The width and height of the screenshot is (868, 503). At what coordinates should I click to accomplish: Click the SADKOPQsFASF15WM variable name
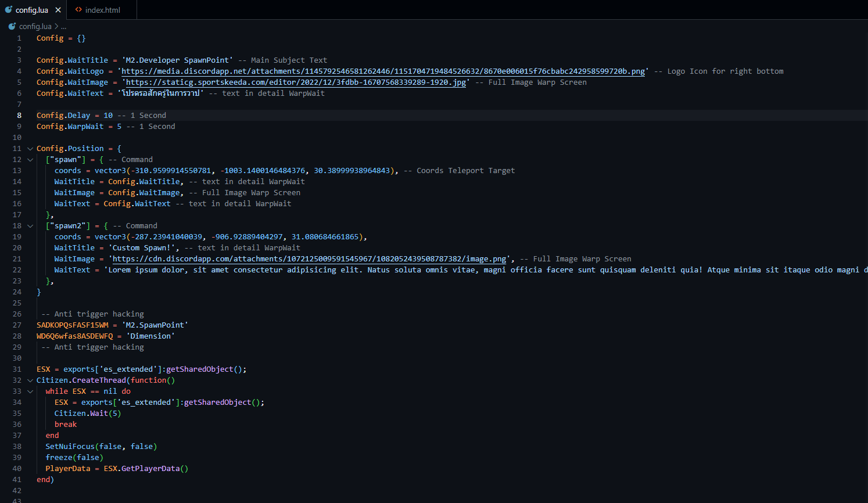(x=73, y=325)
